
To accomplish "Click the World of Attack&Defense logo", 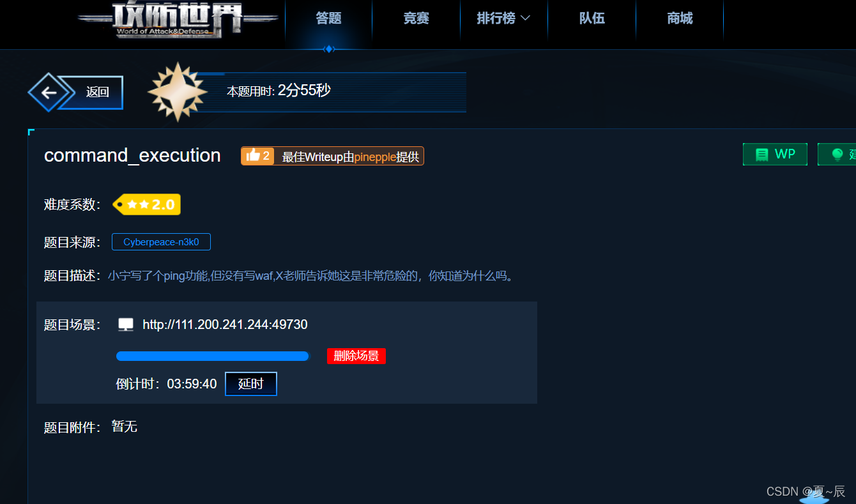I will [178, 19].
